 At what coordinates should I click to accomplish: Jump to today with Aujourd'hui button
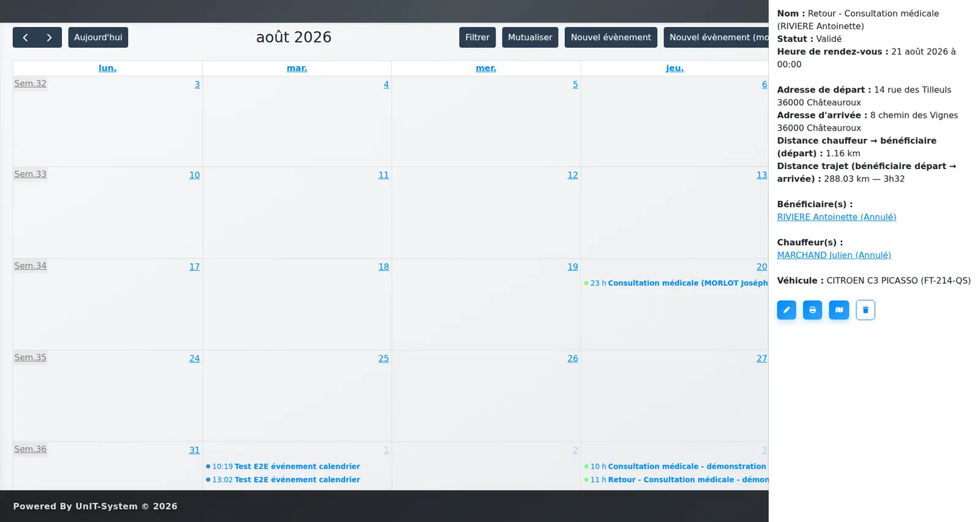click(98, 37)
